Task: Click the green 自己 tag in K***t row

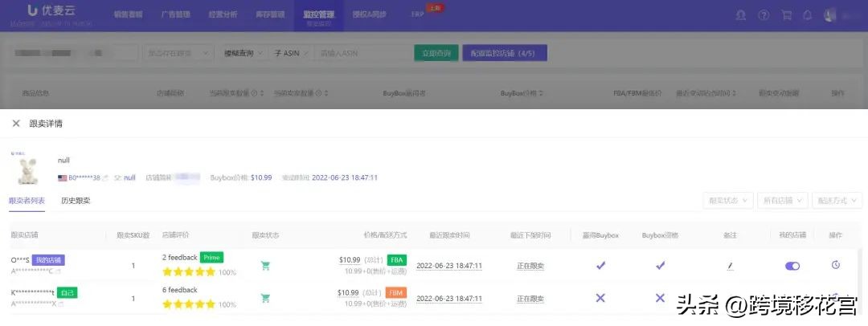Action: tap(67, 292)
